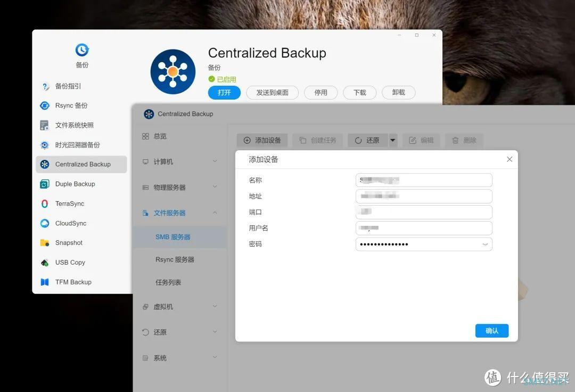Close the 添加设备 dialog
The width and height of the screenshot is (575, 392).
510,159
